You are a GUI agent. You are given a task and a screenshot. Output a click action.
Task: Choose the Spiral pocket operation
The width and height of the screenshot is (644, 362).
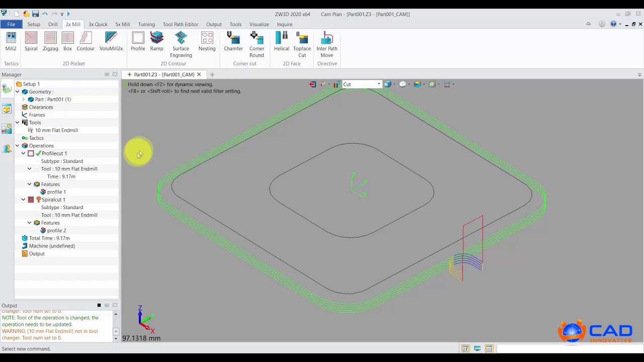31,41
